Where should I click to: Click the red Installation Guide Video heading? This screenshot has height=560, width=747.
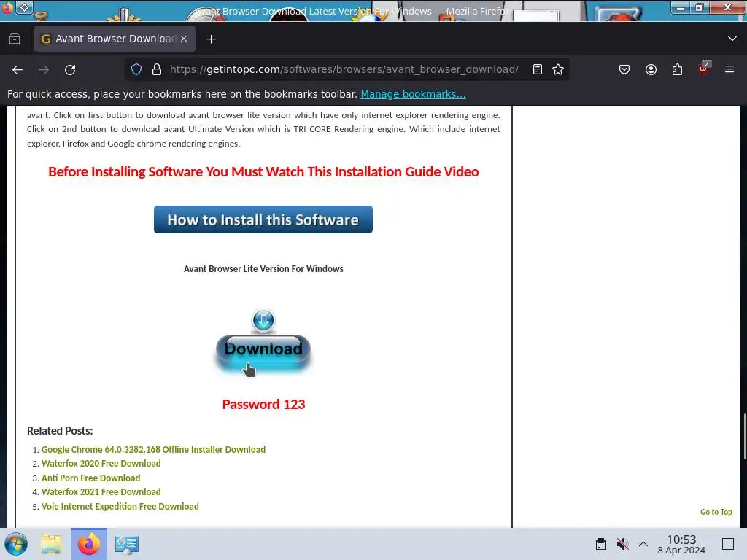click(x=263, y=171)
